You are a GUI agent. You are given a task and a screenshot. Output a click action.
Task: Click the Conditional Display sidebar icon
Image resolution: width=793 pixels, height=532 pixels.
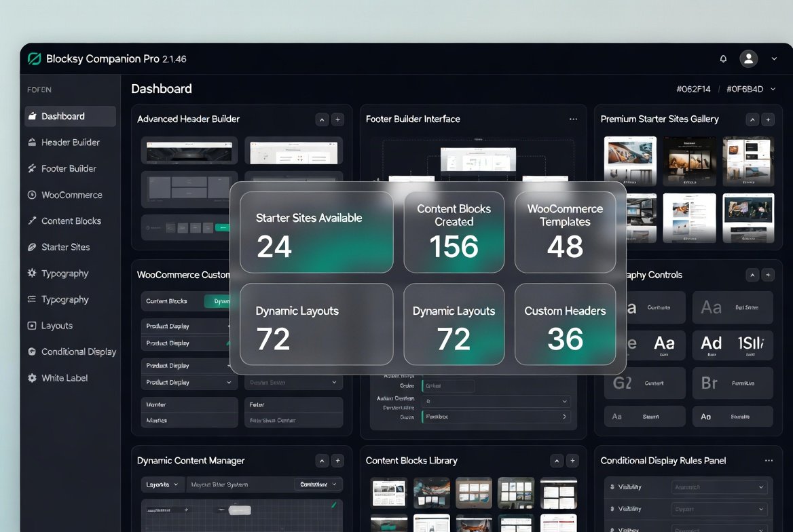(x=32, y=351)
